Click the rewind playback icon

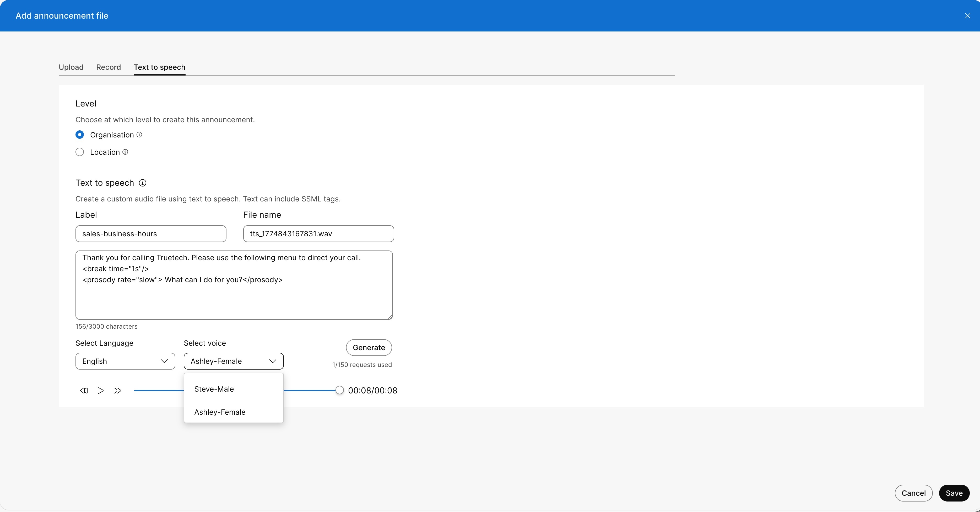pyautogui.click(x=84, y=391)
